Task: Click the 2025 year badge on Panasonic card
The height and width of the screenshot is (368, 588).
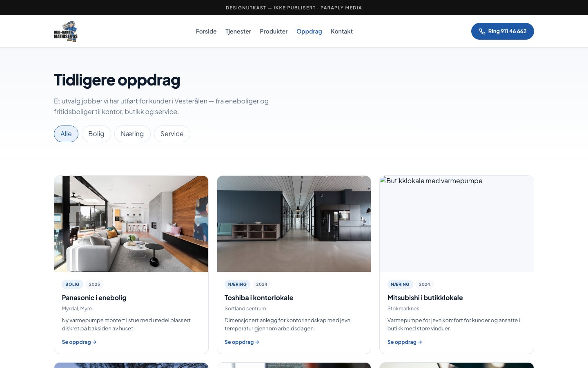Action: pyautogui.click(x=94, y=284)
